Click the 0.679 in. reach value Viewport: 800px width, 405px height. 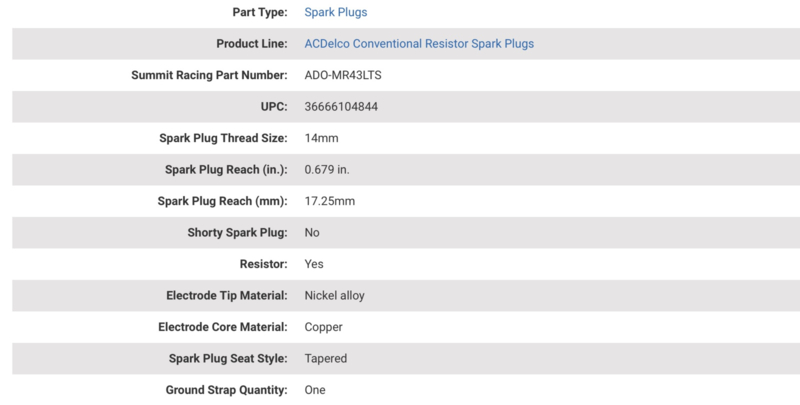pyautogui.click(x=327, y=170)
